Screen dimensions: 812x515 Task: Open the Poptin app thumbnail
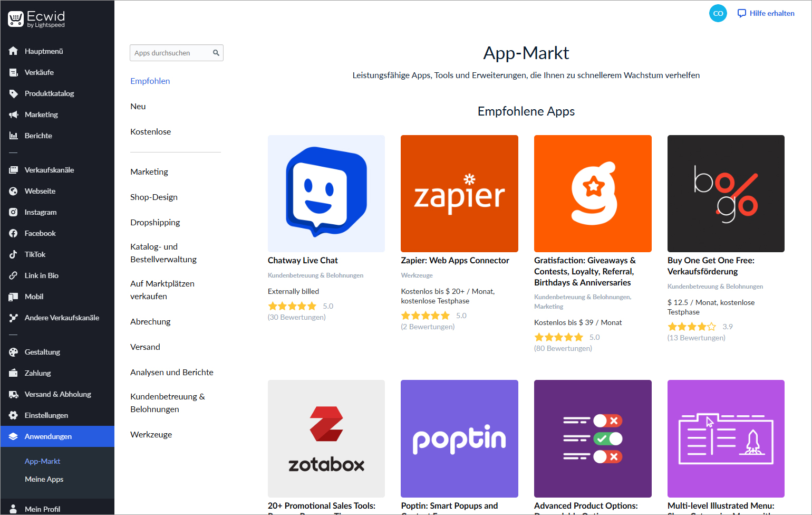click(x=459, y=438)
